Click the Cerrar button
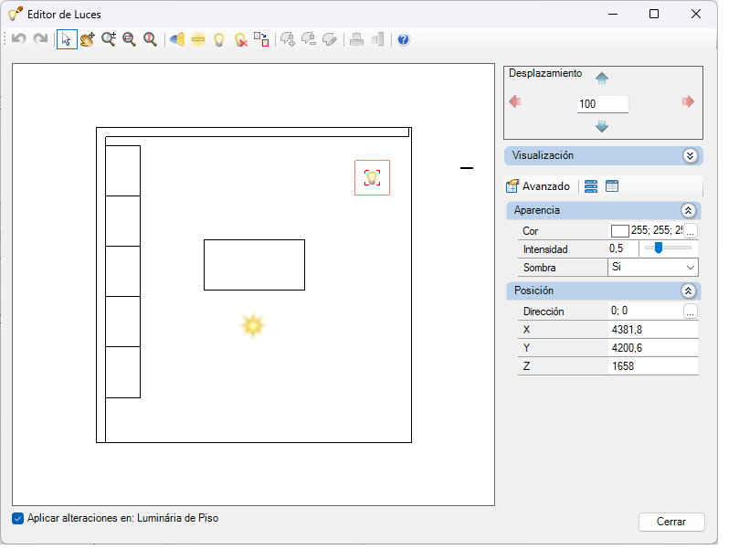This screenshot has width=739, height=560. pyautogui.click(x=671, y=522)
